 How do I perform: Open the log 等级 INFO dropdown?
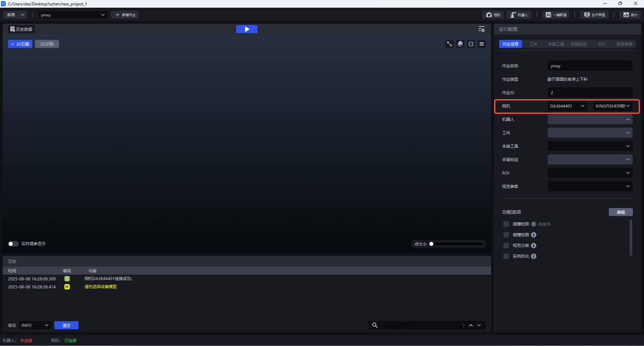[35, 325]
